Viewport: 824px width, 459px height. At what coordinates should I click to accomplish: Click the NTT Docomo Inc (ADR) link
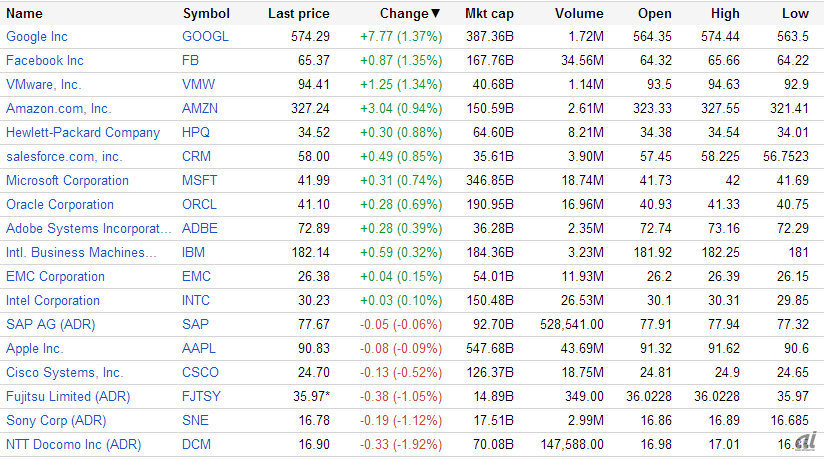pos(74,445)
